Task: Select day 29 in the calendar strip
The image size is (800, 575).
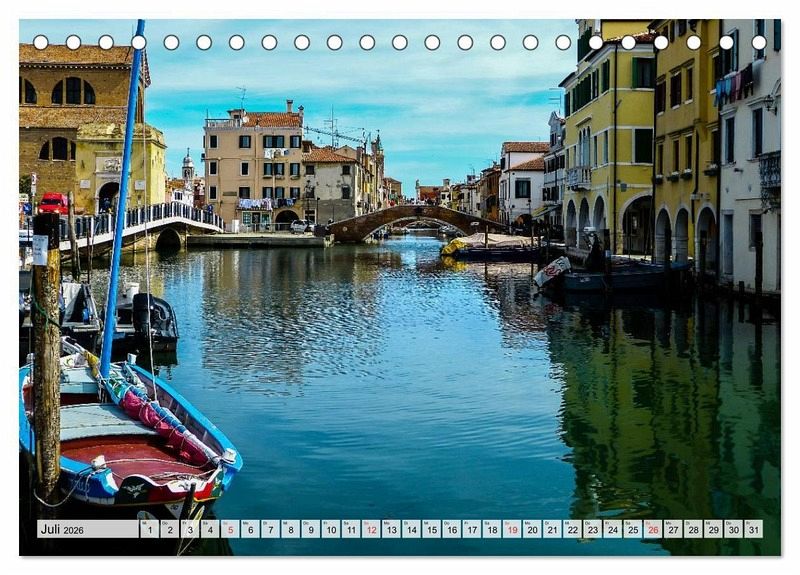Action: tap(713, 529)
